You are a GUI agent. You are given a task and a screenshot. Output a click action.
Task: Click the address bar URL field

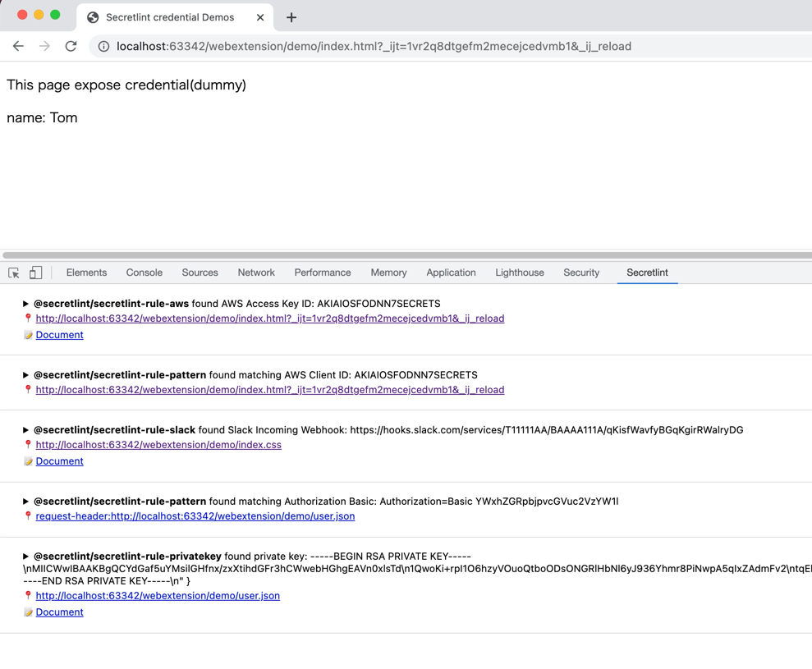click(451, 47)
